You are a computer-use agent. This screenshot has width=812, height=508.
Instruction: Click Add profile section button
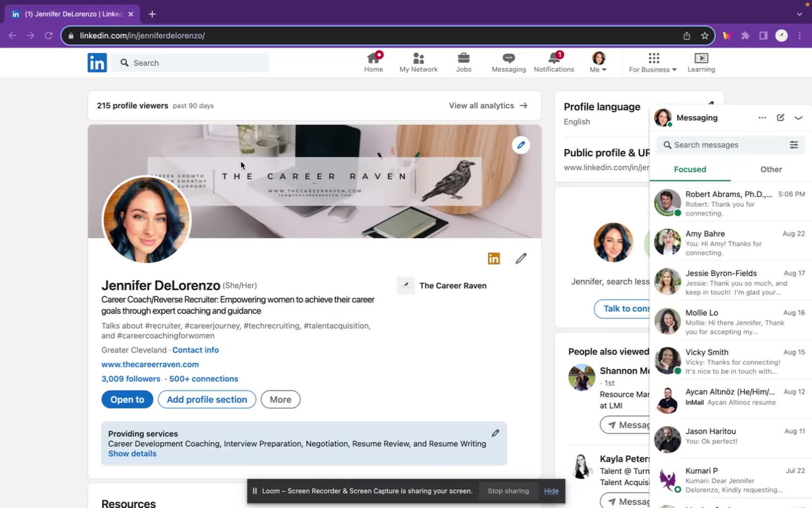(207, 399)
